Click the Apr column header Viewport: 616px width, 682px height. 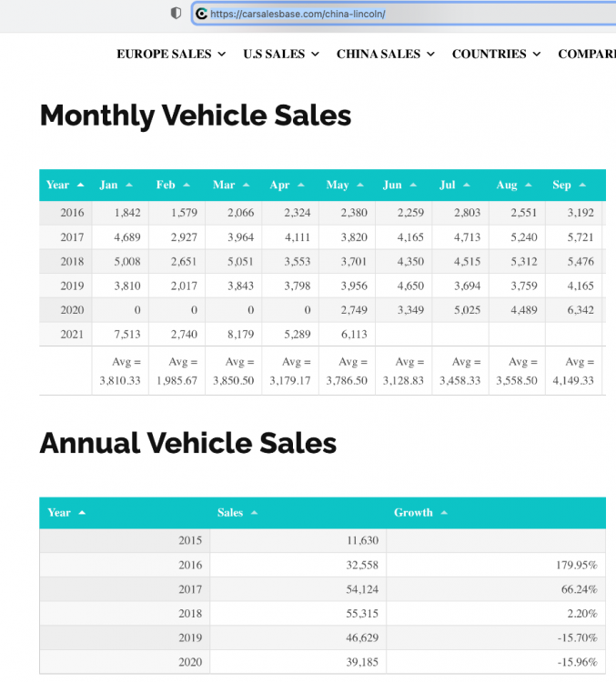pyautogui.click(x=280, y=185)
